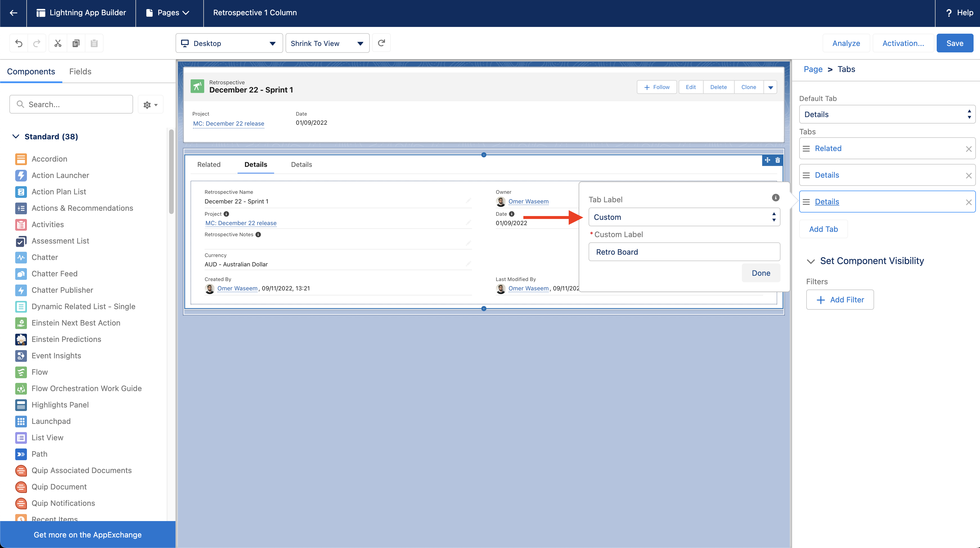This screenshot has height=548, width=980.
Task: Select the Highlights Panel component icon
Action: [21, 405]
